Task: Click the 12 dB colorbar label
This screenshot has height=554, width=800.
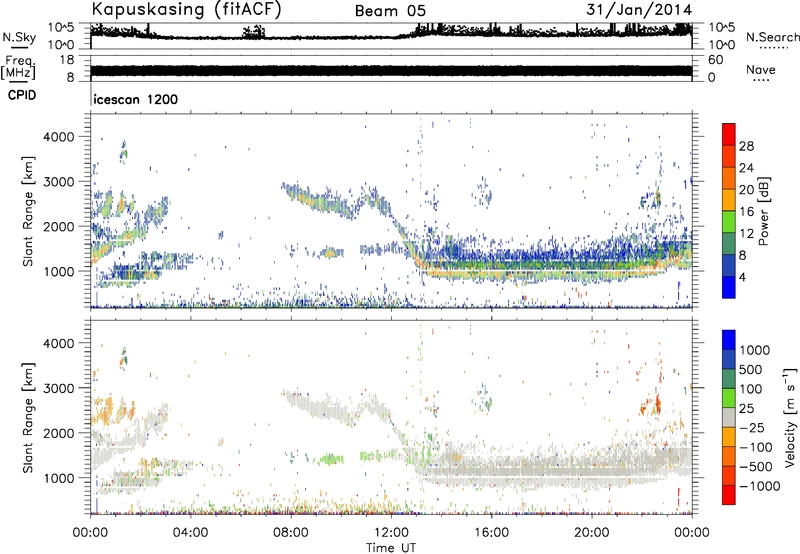Action: [x=746, y=234]
